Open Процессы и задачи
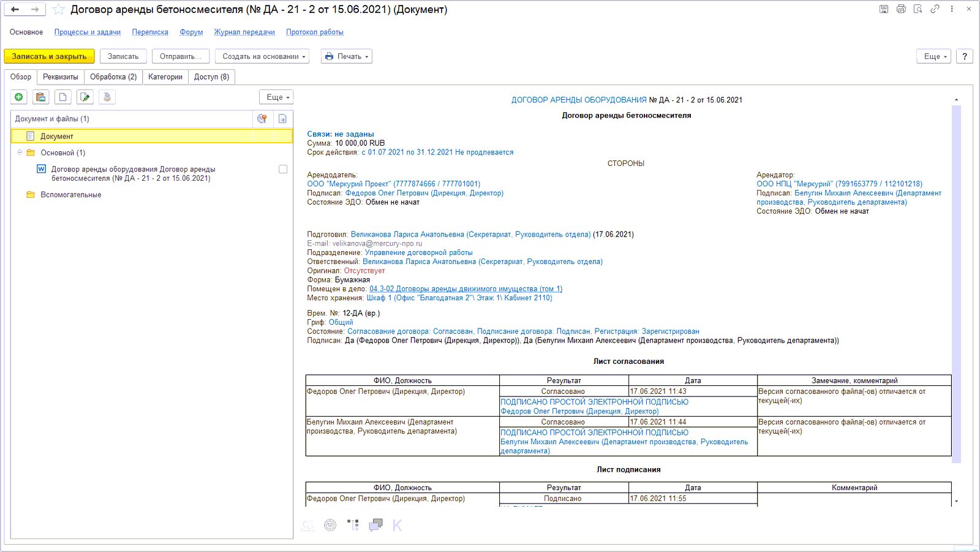The height and width of the screenshot is (552, 980). click(88, 32)
